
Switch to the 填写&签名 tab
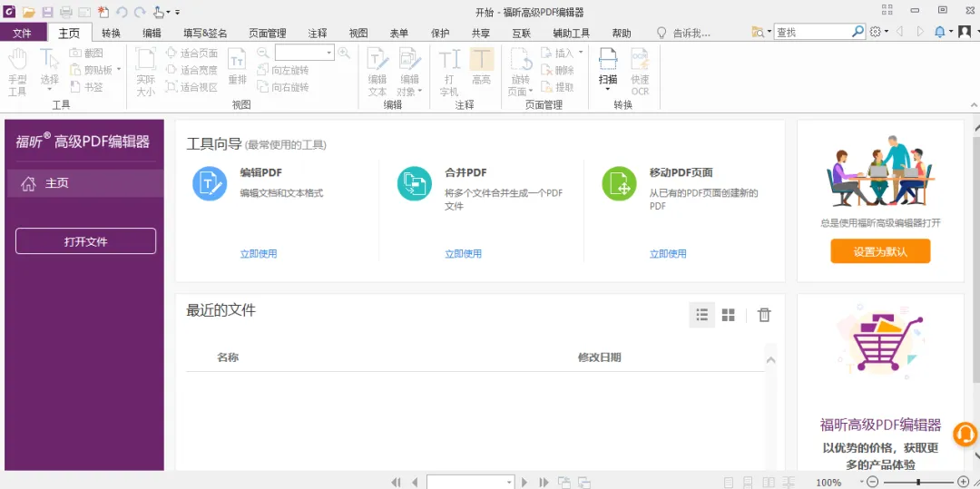pyautogui.click(x=205, y=33)
